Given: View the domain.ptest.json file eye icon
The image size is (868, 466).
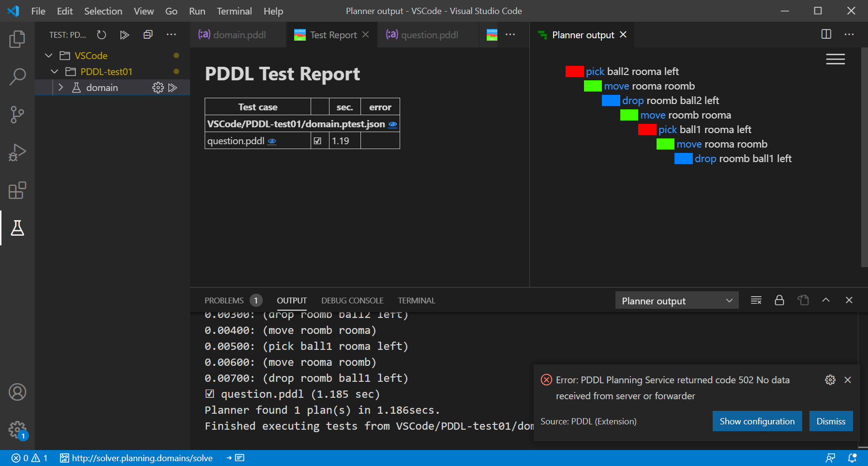Looking at the screenshot, I should point(393,124).
